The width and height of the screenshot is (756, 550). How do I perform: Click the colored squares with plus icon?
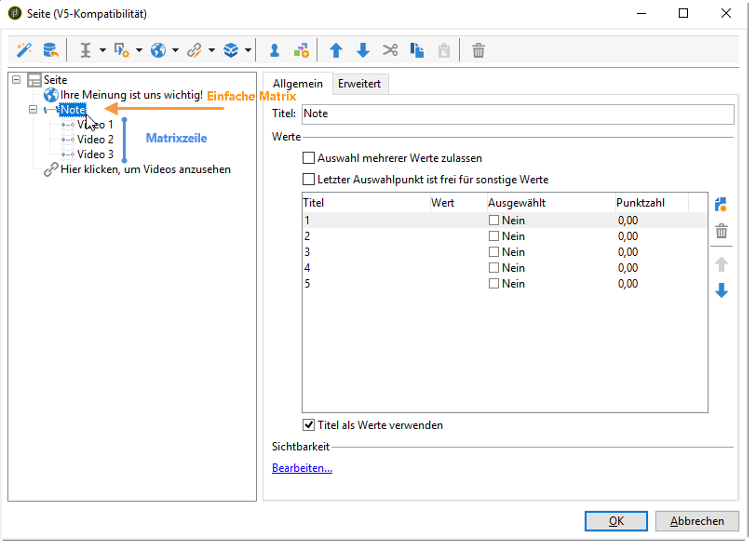click(x=302, y=50)
